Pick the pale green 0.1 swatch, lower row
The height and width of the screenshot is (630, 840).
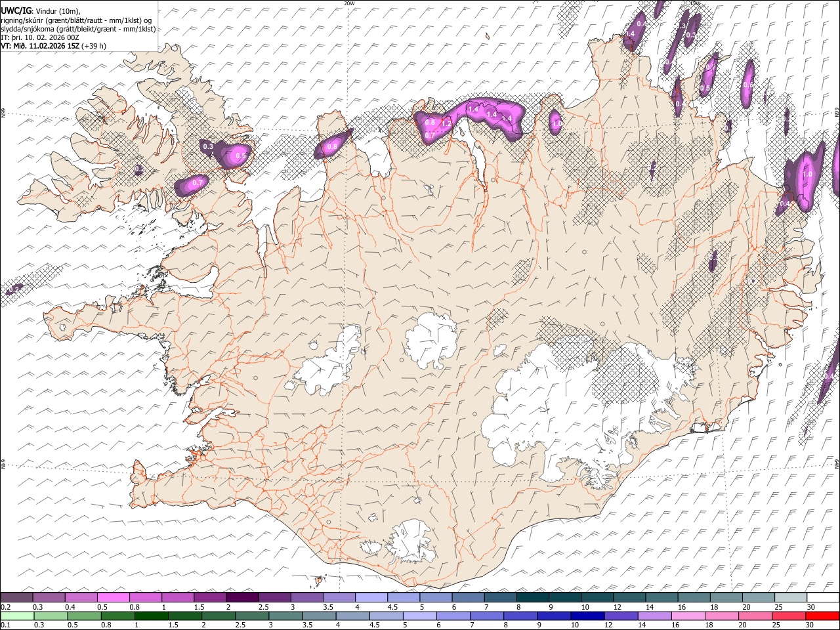point(17,616)
